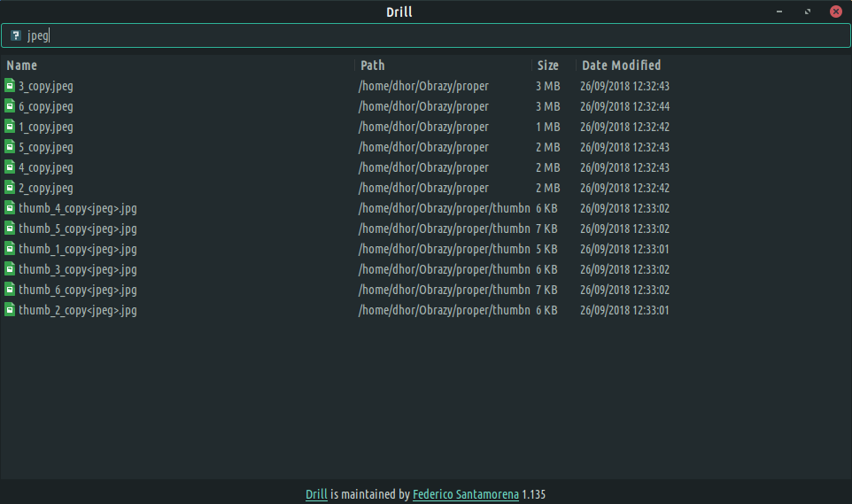Image resolution: width=852 pixels, height=504 pixels.
Task: Click the modified date of 2_copy.jpeg
Action: (x=625, y=188)
